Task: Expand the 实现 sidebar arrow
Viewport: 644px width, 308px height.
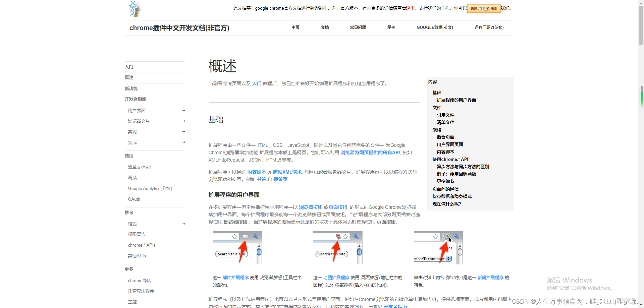Action: point(183,132)
